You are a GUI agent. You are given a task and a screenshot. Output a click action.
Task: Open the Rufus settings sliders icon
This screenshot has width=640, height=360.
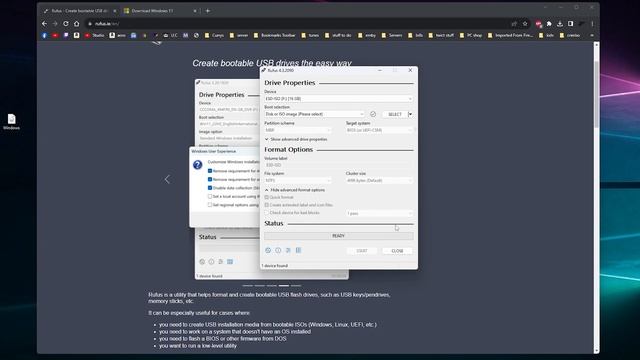288,250
